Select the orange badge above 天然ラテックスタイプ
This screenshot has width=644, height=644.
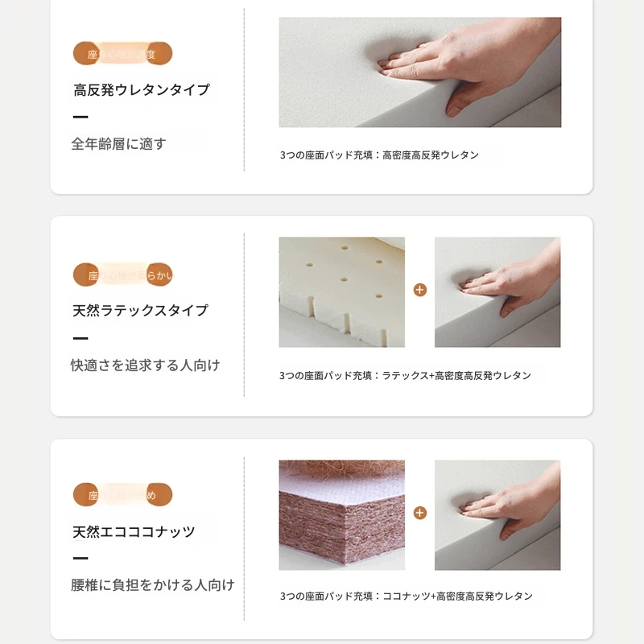pyautogui.click(x=123, y=275)
